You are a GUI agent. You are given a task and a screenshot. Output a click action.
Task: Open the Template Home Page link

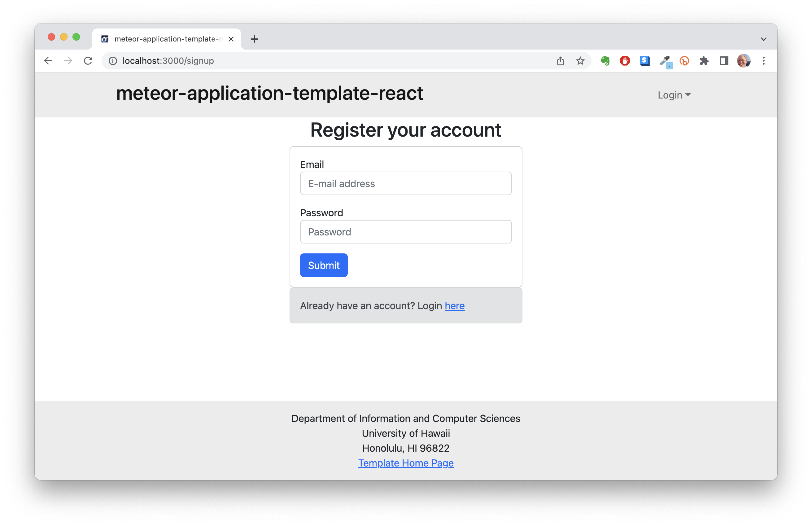[x=406, y=463]
